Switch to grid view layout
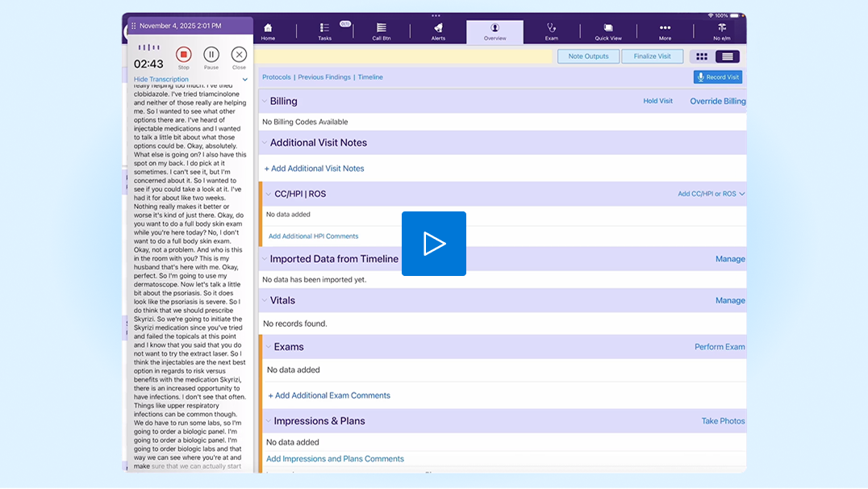Screen dimensions: 868x489 click(x=701, y=56)
